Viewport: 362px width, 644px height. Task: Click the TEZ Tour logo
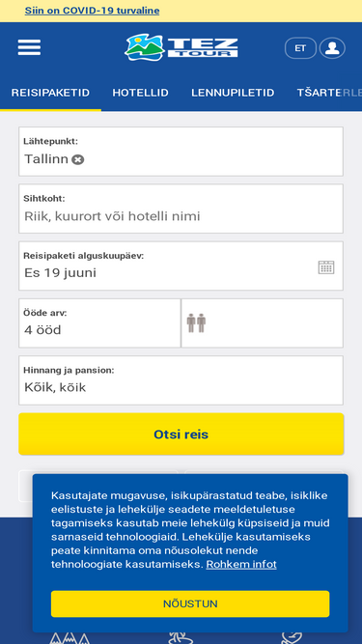click(x=181, y=47)
